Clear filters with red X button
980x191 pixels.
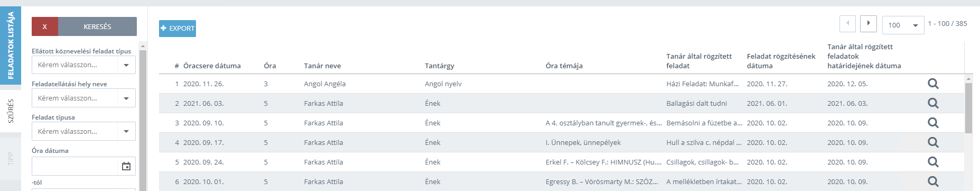45,26
